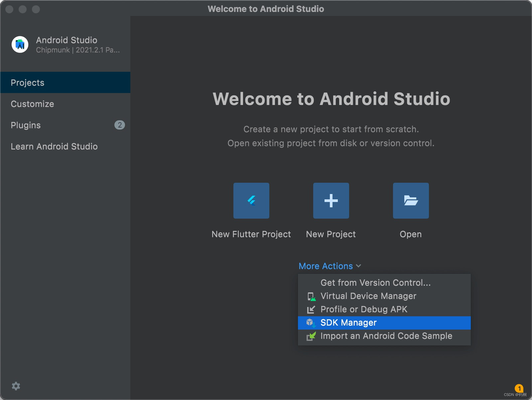Click the New Project plus icon
Viewport: 532px width, 400px height.
[x=331, y=201]
